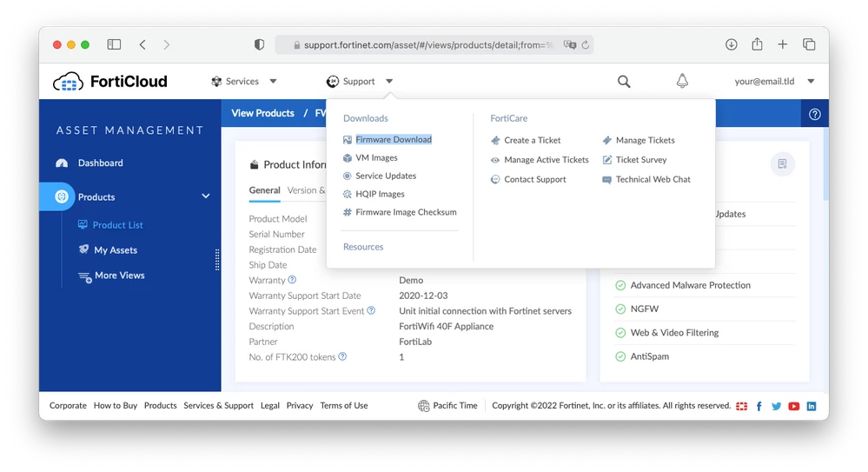
Task: Reload the page in Safari
Action: (x=585, y=45)
